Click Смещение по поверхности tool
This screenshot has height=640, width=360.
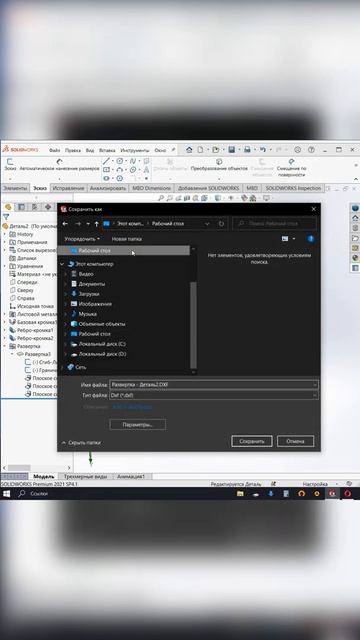tap(291, 168)
